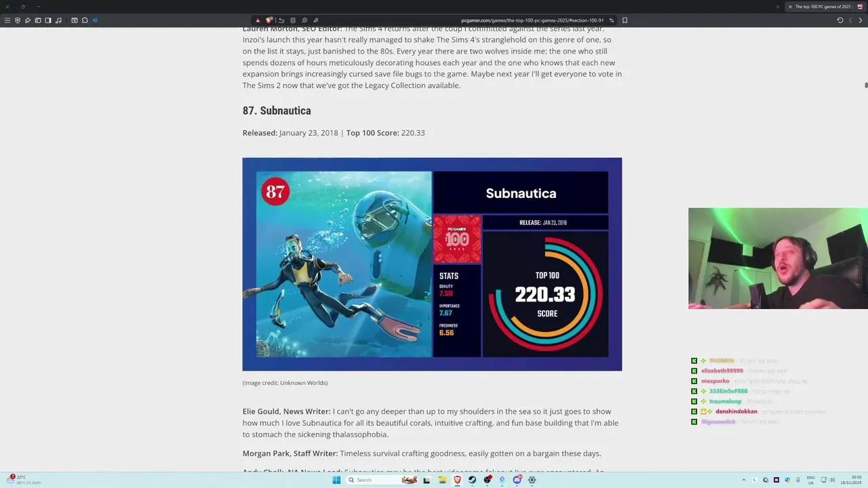Click chat username 'elizabeth99999'

pyautogui.click(x=722, y=371)
